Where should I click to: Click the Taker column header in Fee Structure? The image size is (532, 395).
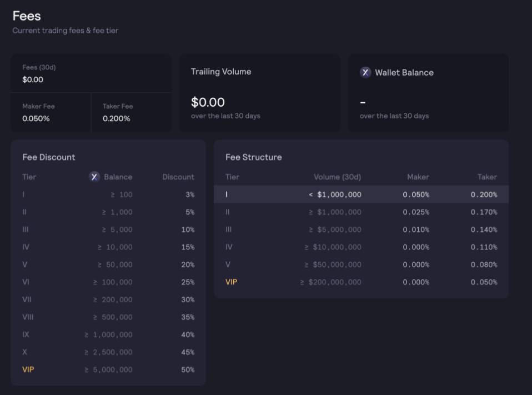487,177
